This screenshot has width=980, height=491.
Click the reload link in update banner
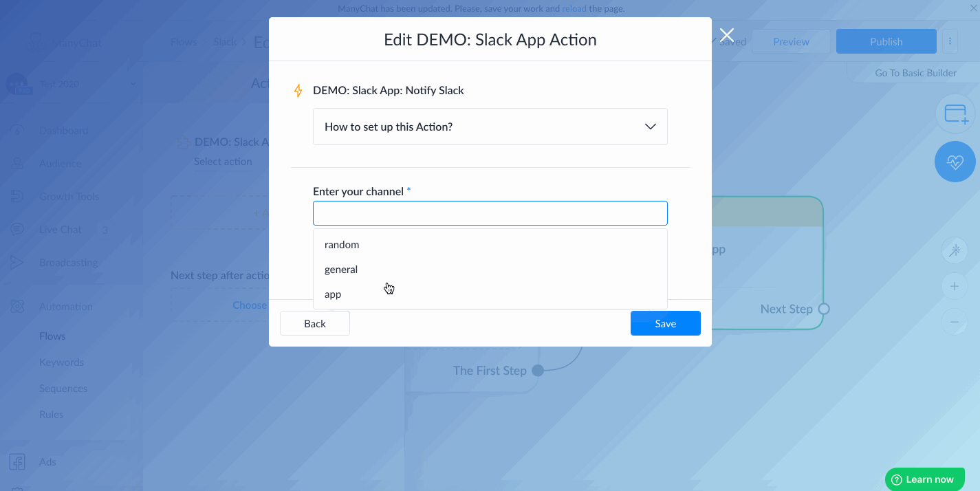pos(574,9)
